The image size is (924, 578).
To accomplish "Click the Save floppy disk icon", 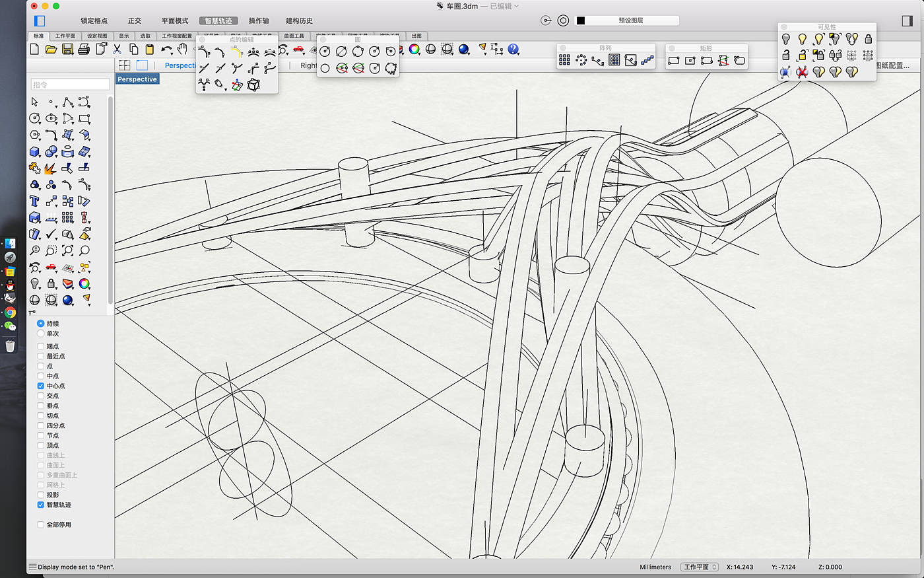I will [x=67, y=50].
